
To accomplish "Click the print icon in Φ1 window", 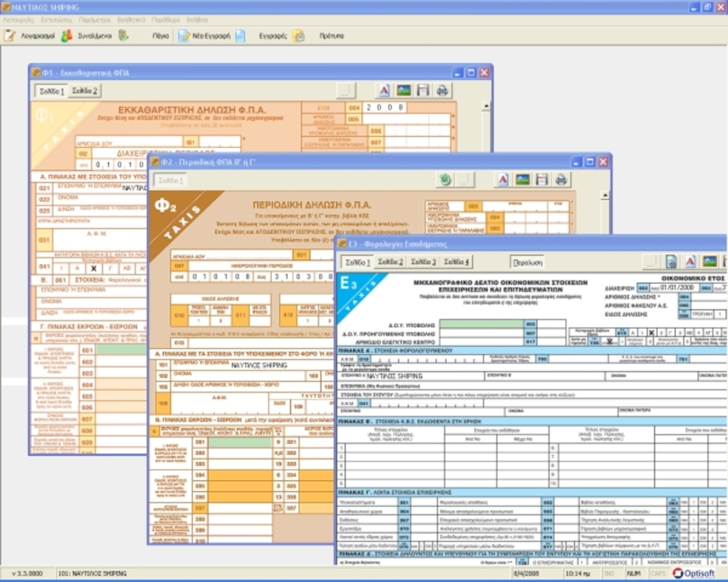I will coord(442,90).
